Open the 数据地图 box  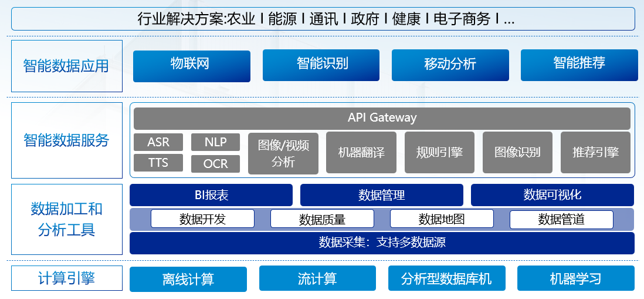[442, 219]
